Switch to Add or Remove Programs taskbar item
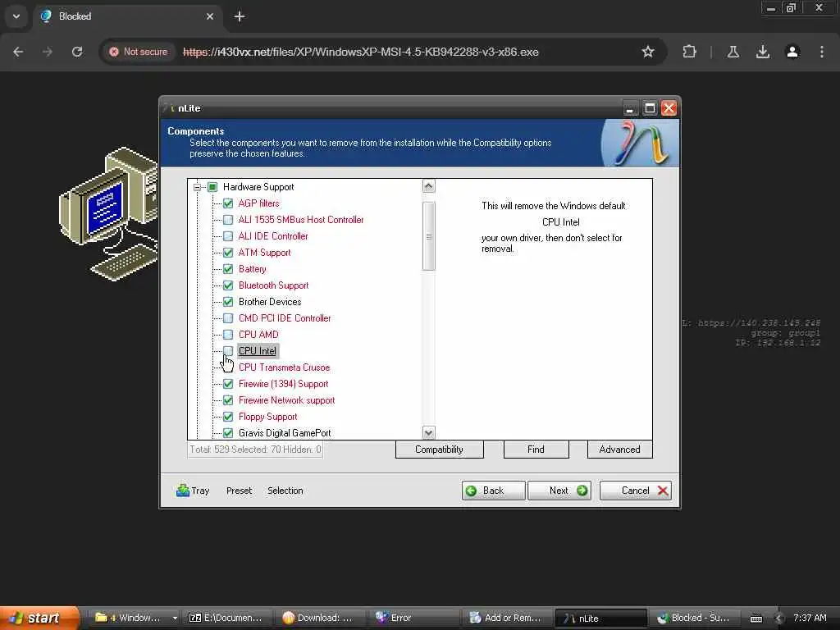Screen dimensions: 840x630 (506, 618)
